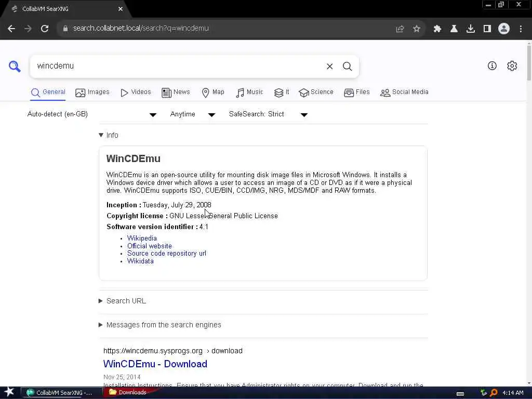Viewport: 532px width, 399px height.
Task: Close the CollabVM SearXNG tab
Action: click(121, 9)
